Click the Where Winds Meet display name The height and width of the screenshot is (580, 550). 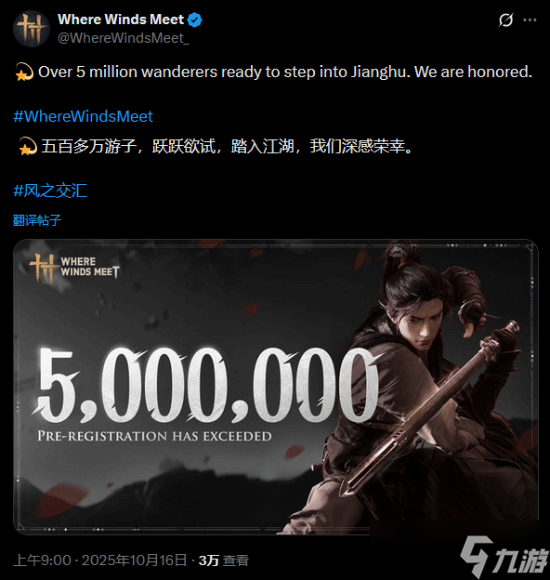tap(121, 19)
